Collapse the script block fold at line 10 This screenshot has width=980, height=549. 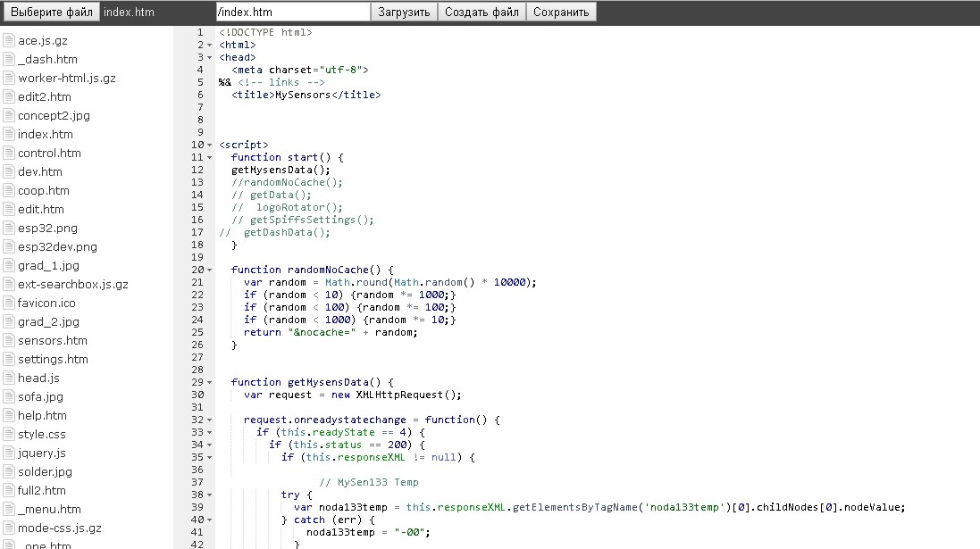coord(209,145)
